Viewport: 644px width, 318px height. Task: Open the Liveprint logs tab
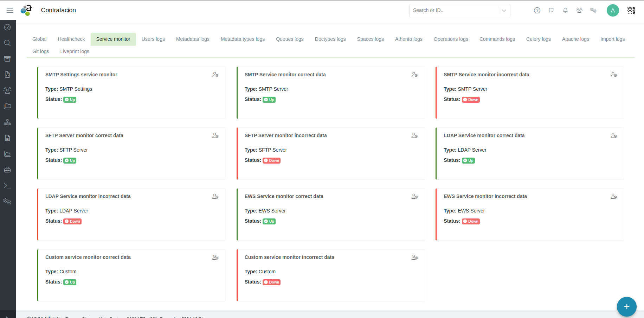pyautogui.click(x=75, y=51)
